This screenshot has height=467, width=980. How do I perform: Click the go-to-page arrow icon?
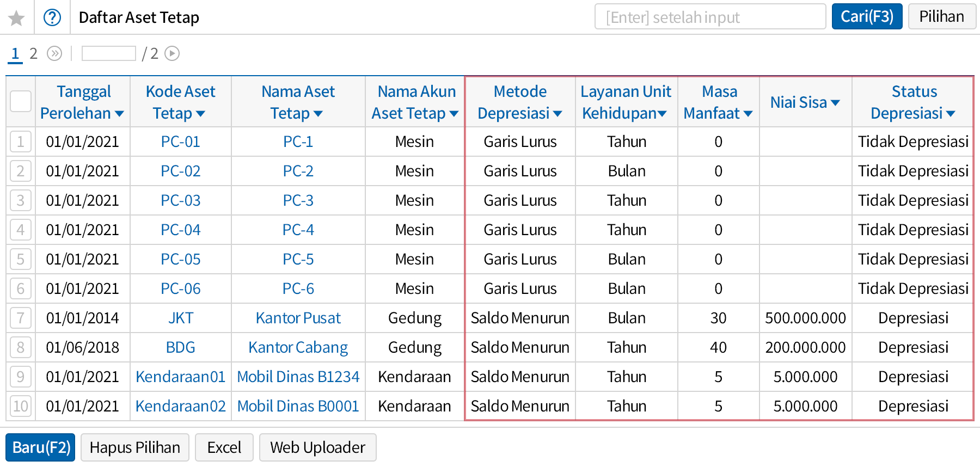(172, 53)
